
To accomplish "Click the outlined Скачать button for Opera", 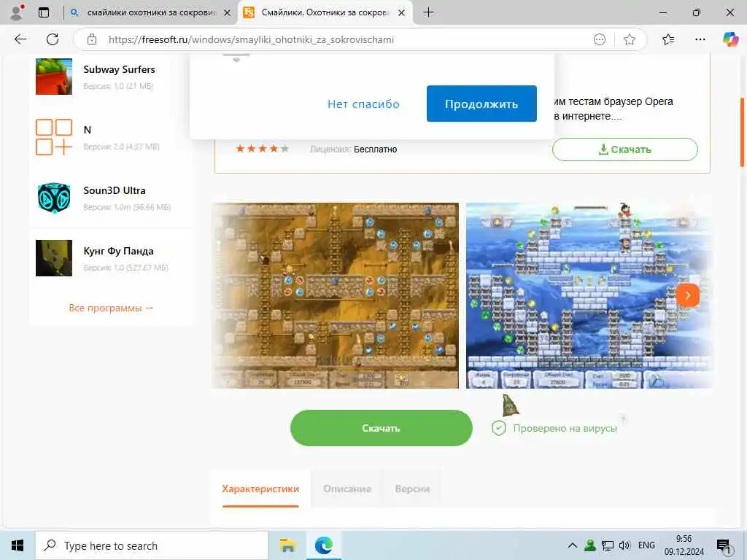I will (x=625, y=149).
